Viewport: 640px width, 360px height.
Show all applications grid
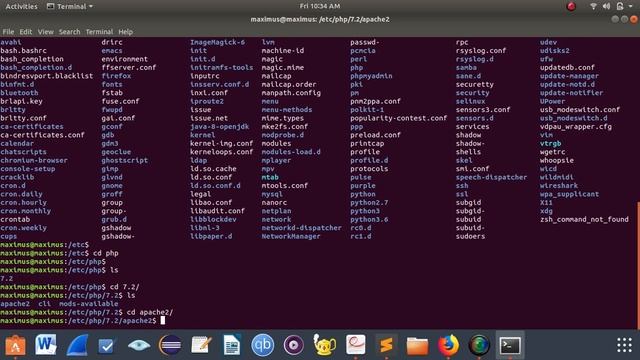pos(624,345)
